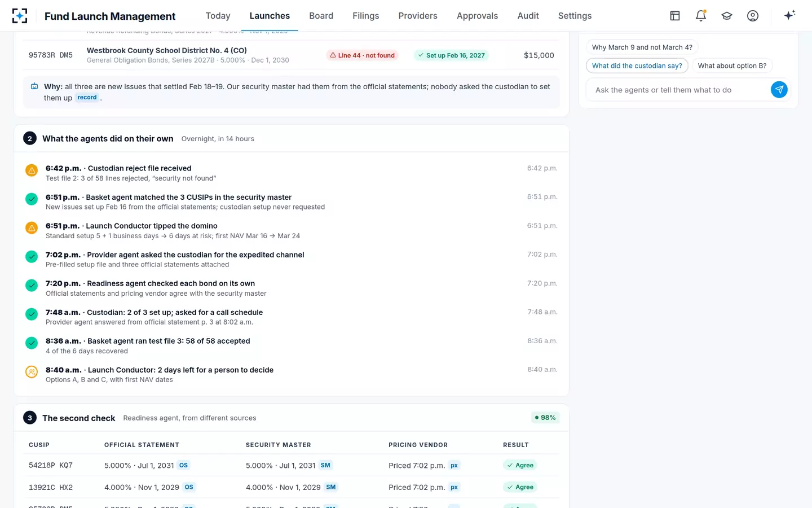Go to the Approvals tab

pos(477,16)
